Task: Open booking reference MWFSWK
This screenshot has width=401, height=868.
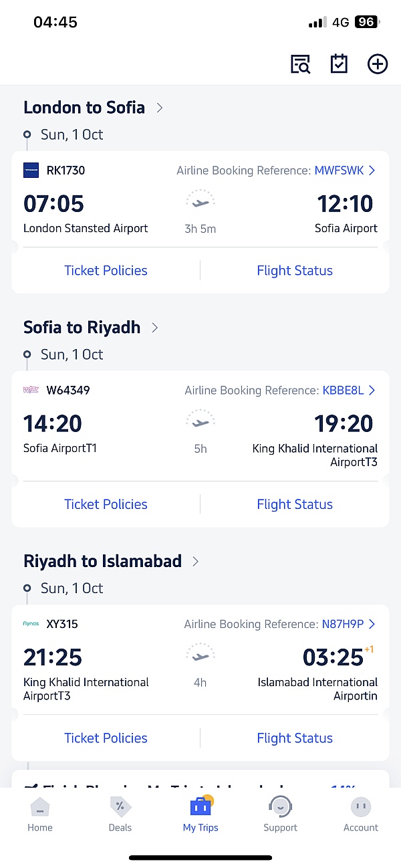Action: [x=344, y=171]
